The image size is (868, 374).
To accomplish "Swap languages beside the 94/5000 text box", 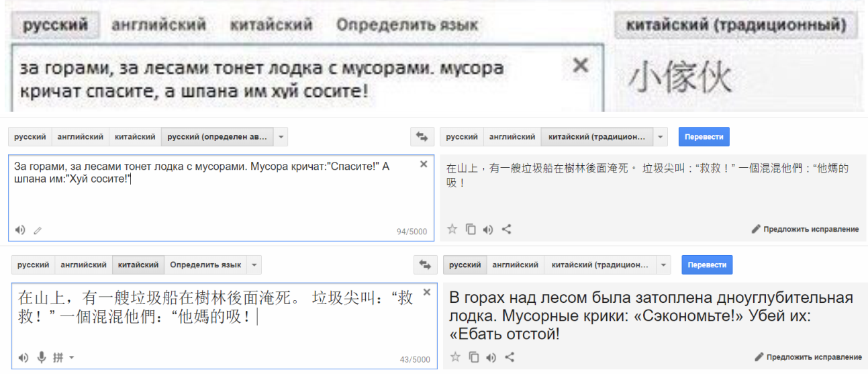I will [422, 136].
